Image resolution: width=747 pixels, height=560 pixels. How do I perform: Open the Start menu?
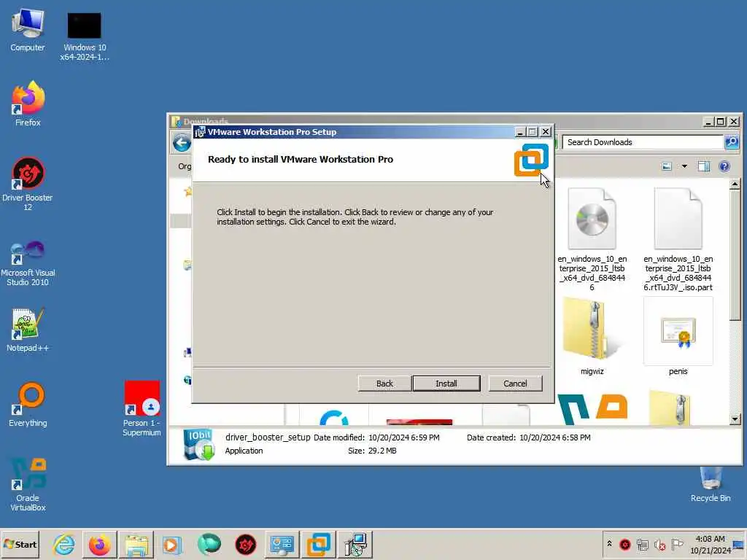pos(20,544)
